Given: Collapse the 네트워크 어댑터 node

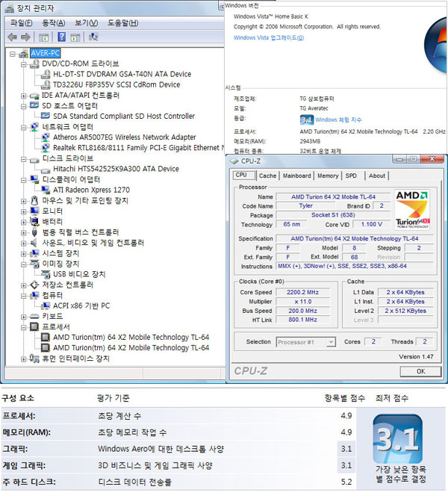Looking at the screenshot, I should click(23, 127).
